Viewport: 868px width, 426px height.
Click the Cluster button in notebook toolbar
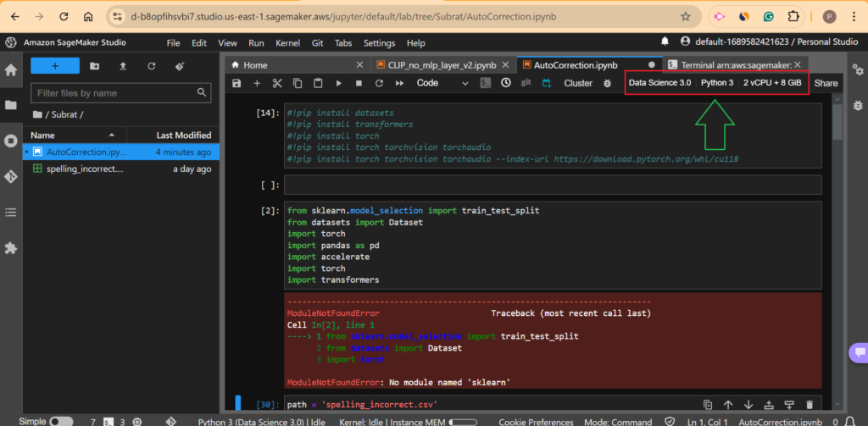point(578,83)
